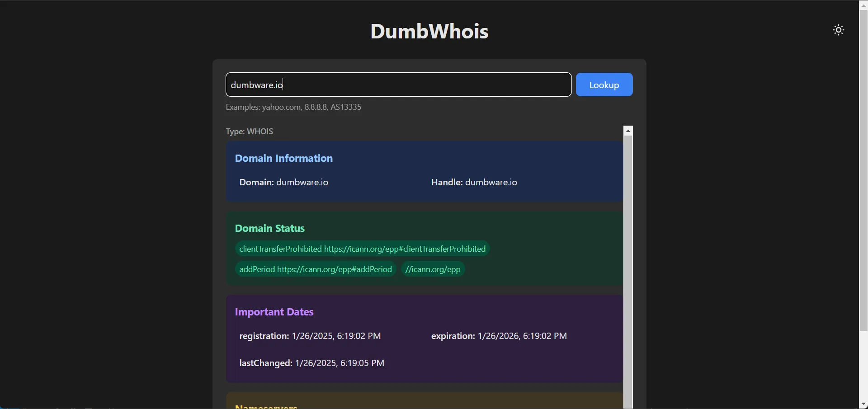The image size is (868, 409).
Task: Select the clientTransferProhibited status tag
Action: (x=363, y=249)
